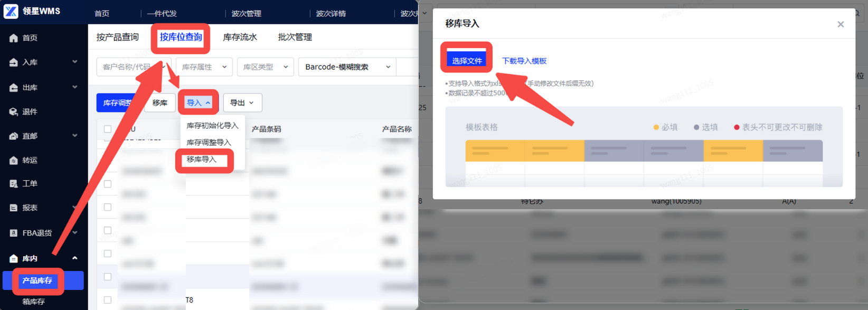Click the 出库 sidebar icon
This screenshot has height=310, width=868.
coord(14,88)
